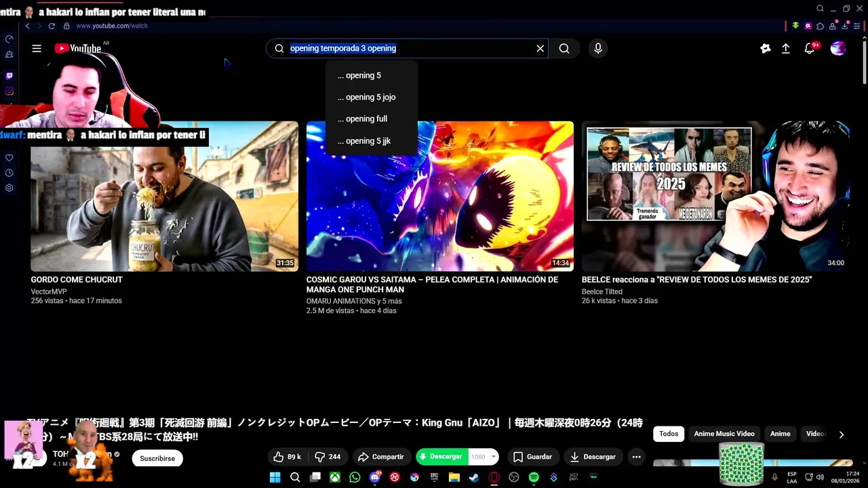The image size is (868, 488).
Task: Open the 1080 quality dropdown
Action: pos(484,457)
